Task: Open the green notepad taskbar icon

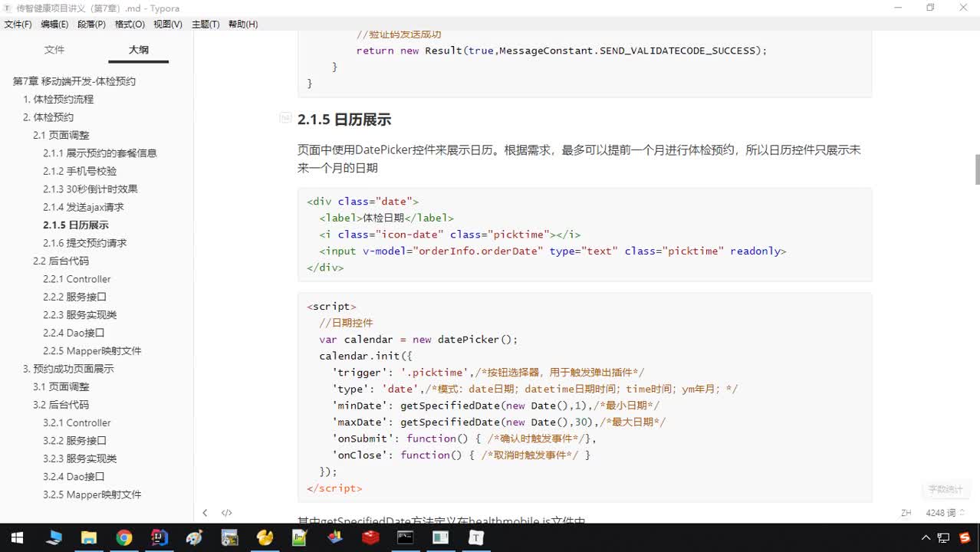Action: coord(300,537)
